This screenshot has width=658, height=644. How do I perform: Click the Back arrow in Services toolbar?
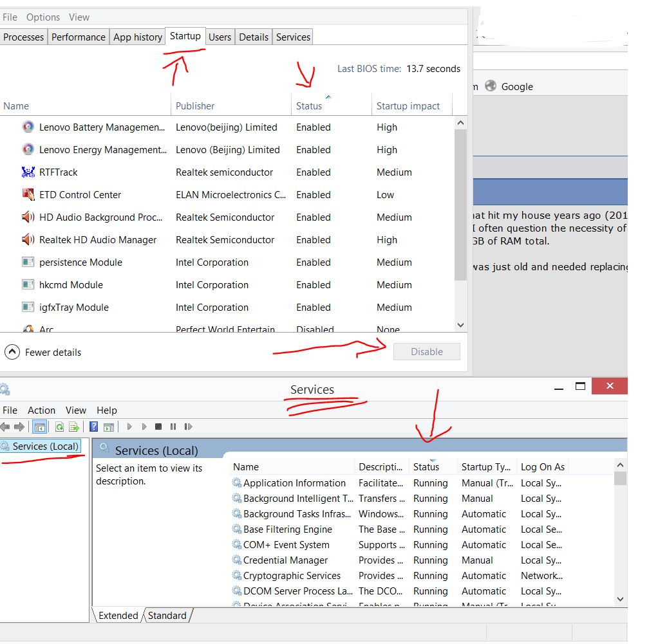tap(5, 427)
